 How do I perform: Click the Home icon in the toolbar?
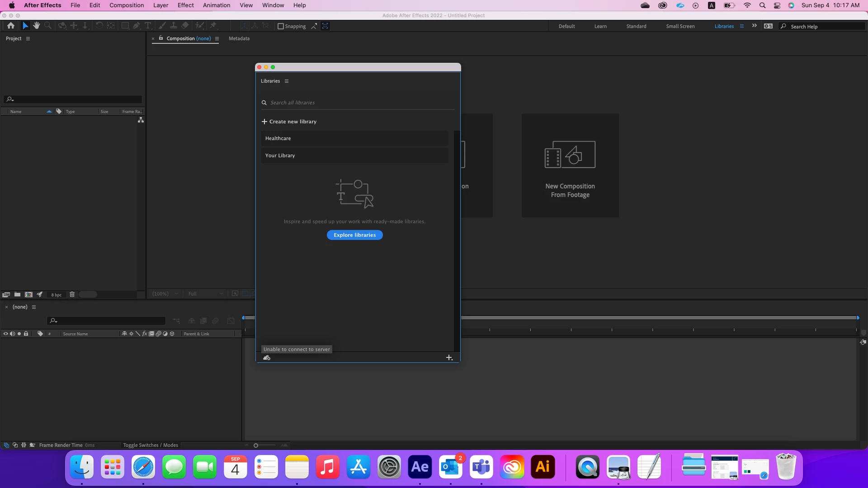point(11,26)
